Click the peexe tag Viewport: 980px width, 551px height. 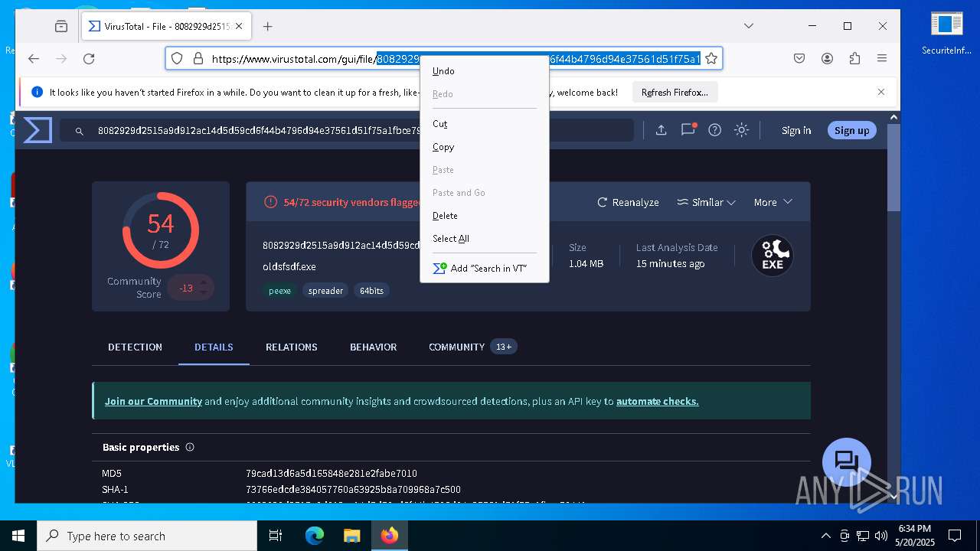click(279, 291)
